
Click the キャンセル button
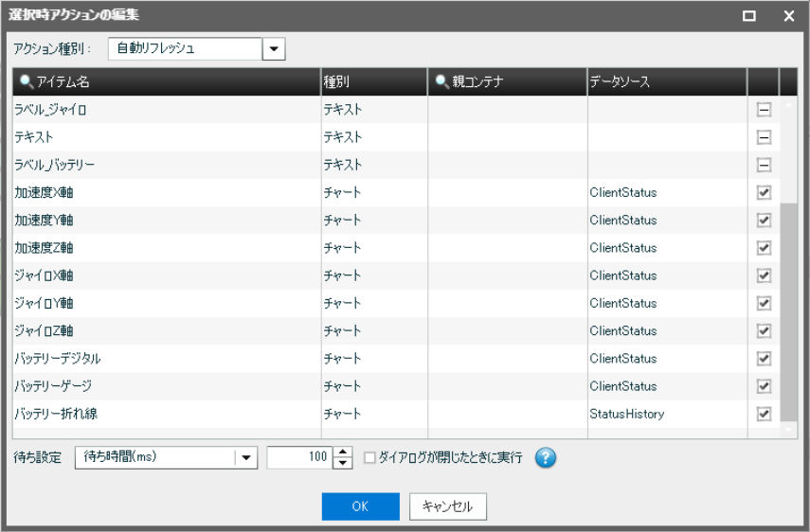(448, 506)
